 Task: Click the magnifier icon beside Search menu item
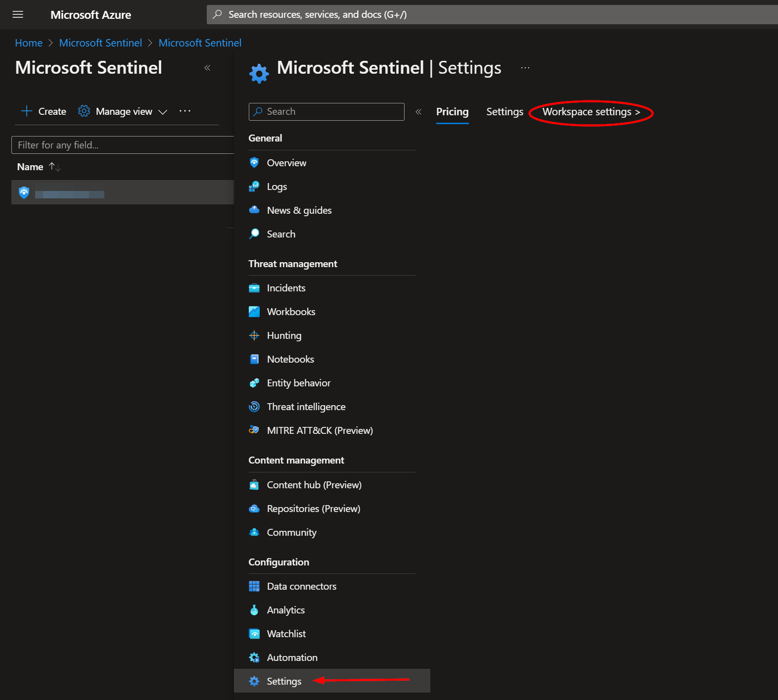[254, 233]
